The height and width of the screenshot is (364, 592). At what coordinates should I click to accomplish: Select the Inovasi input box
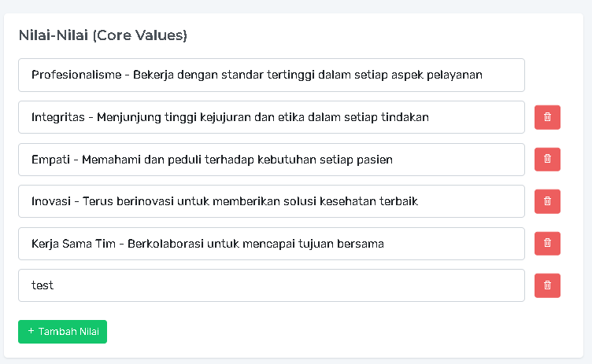271,201
